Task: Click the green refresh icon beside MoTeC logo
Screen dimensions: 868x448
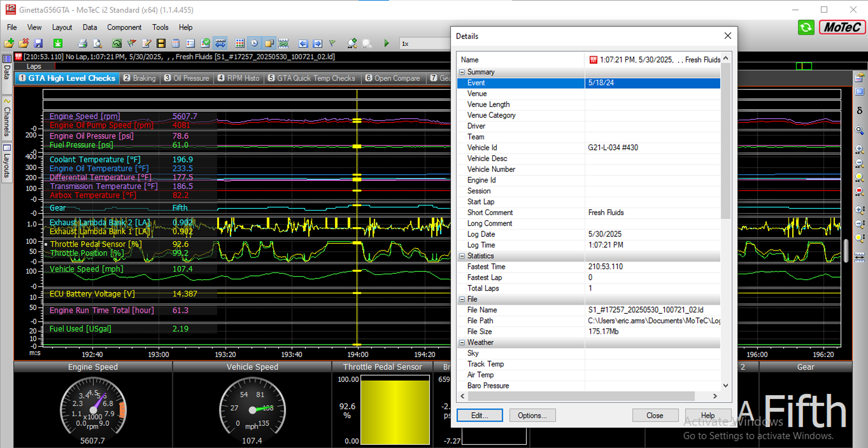Action: click(x=806, y=27)
